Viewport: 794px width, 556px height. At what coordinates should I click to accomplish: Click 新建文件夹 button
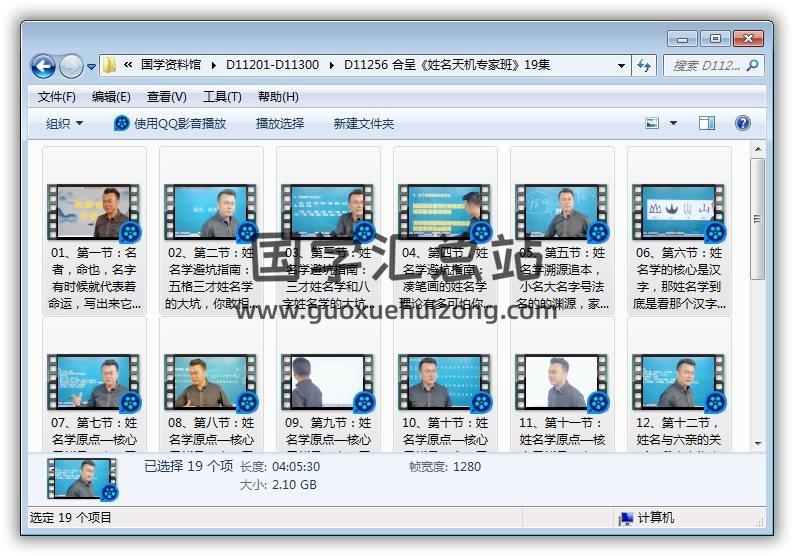(364, 123)
